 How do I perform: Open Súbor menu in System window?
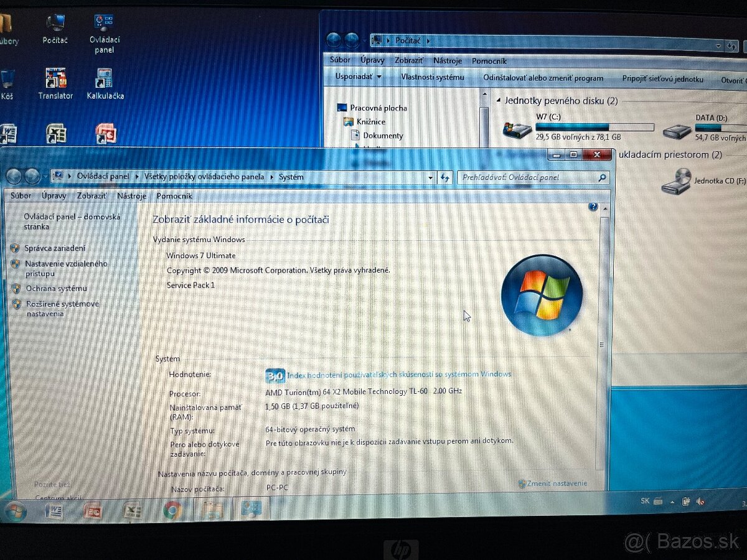21,195
